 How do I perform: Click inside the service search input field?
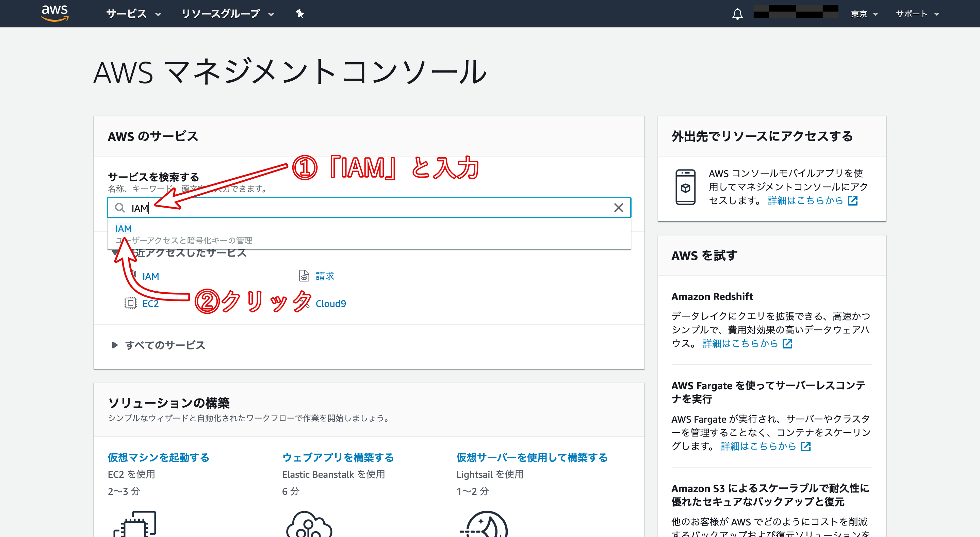tap(342, 208)
